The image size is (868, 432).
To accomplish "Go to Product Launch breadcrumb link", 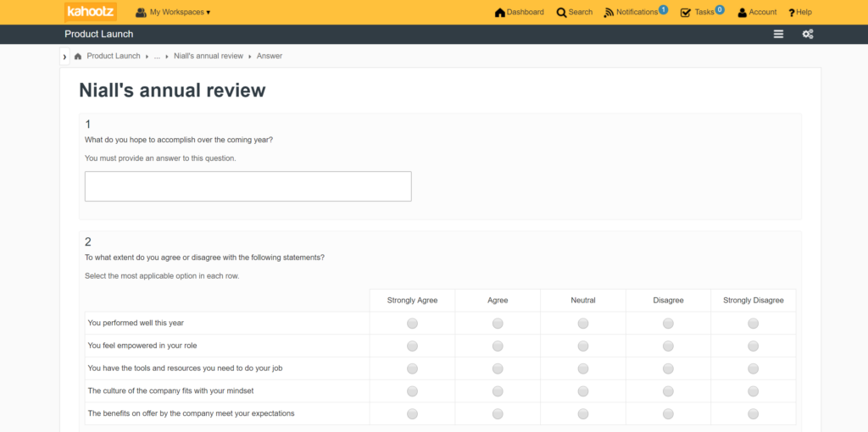I will pyautogui.click(x=114, y=56).
